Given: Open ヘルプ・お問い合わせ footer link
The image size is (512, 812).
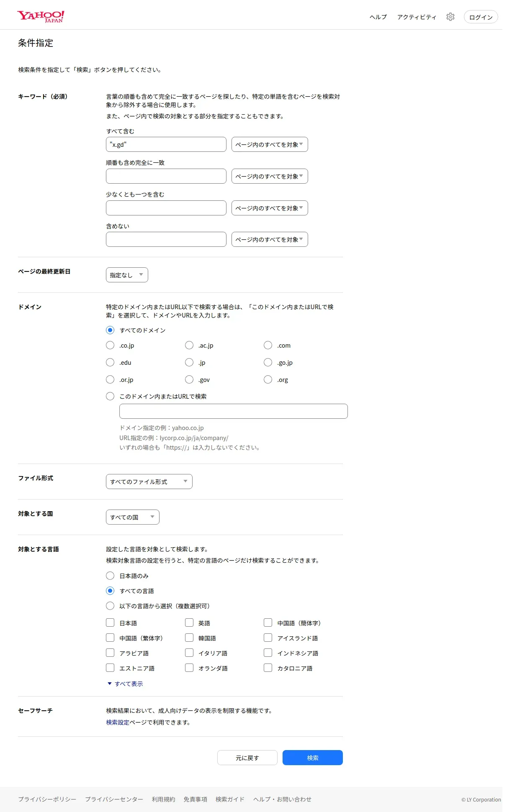Looking at the screenshot, I should pos(282,799).
